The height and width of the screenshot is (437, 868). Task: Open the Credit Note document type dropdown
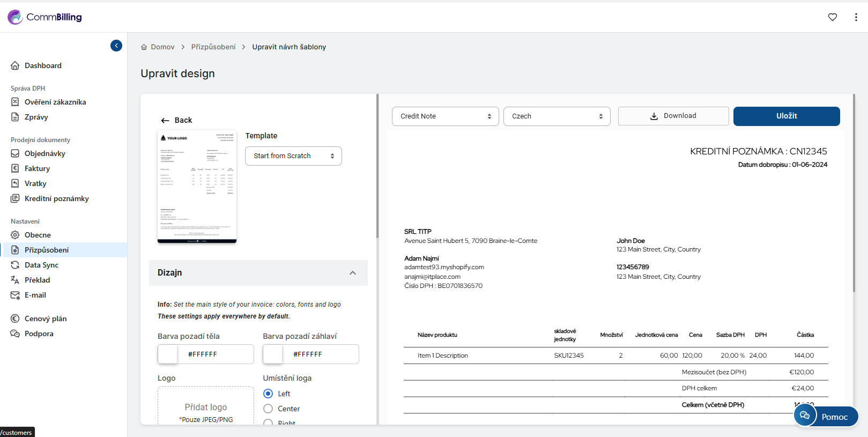[445, 116]
